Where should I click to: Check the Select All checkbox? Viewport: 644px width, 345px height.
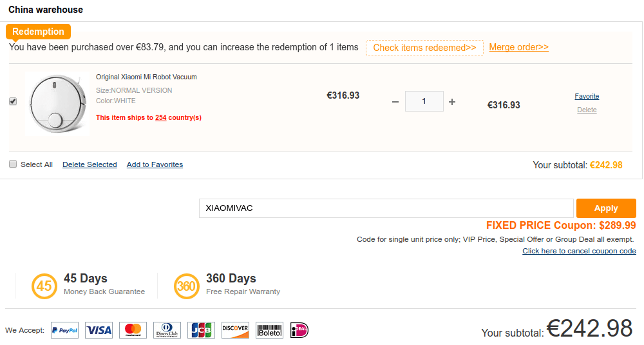click(13, 164)
